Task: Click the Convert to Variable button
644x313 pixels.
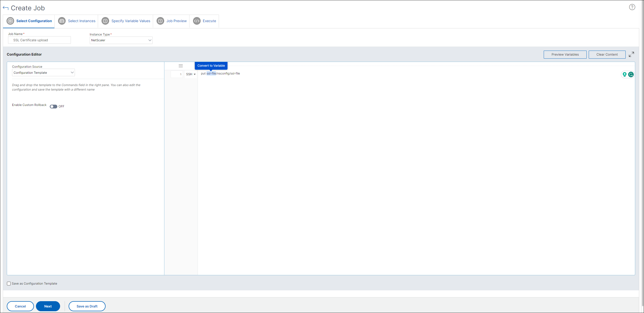Action: click(211, 66)
